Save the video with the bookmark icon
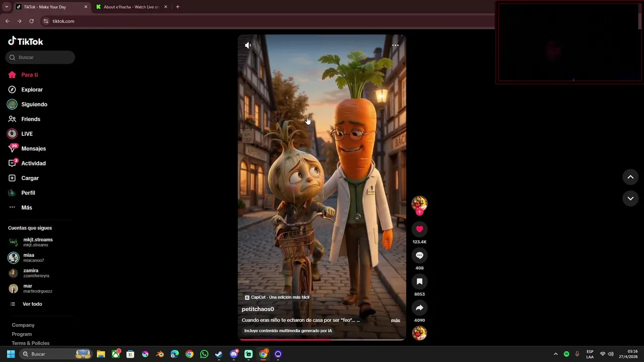This screenshot has width=644, height=362. pyautogui.click(x=420, y=282)
